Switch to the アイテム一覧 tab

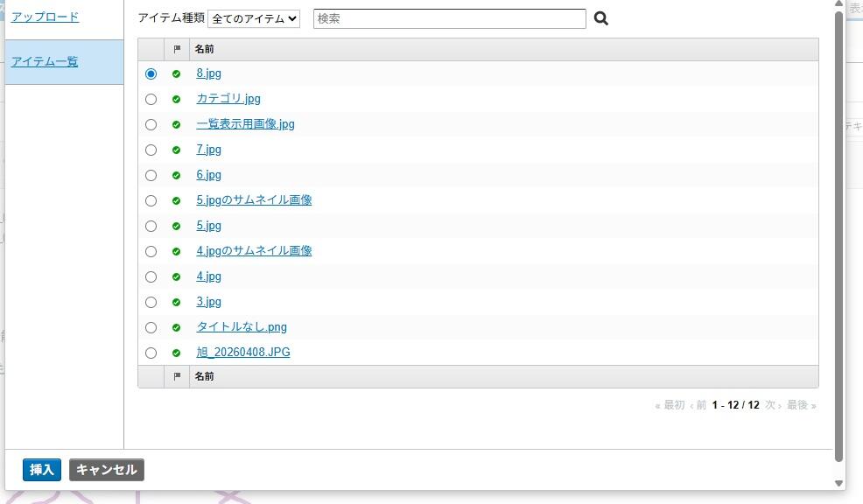click(x=45, y=61)
